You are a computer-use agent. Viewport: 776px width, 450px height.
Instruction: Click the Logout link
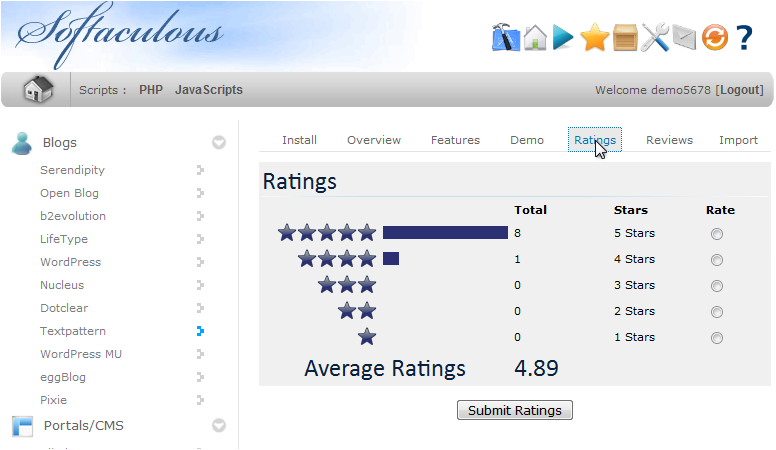741,90
